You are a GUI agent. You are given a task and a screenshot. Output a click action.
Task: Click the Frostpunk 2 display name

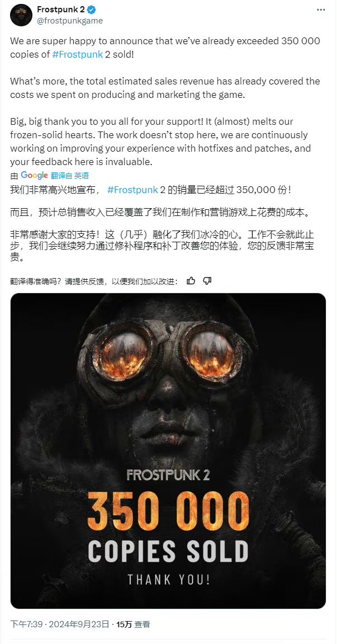[x=61, y=10]
